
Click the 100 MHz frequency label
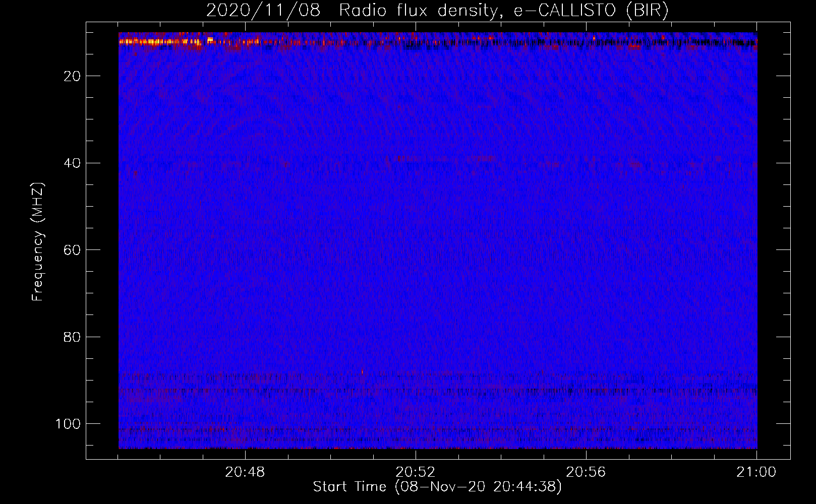[68, 424]
